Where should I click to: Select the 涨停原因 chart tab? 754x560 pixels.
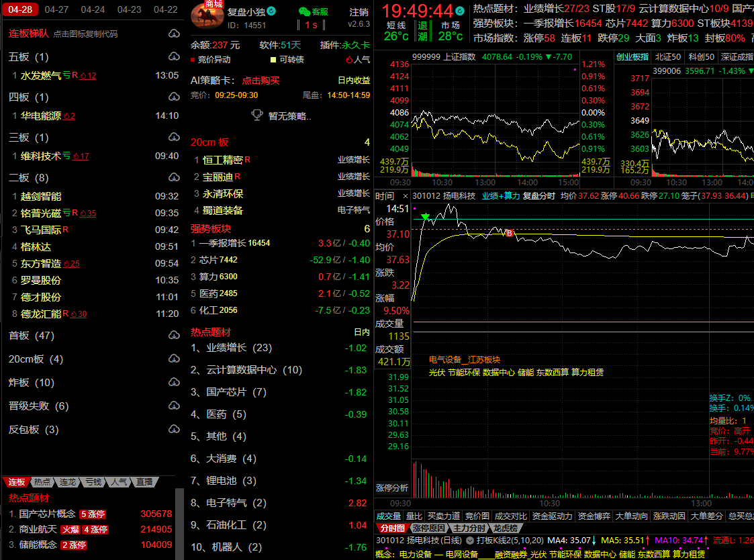[428, 528]
